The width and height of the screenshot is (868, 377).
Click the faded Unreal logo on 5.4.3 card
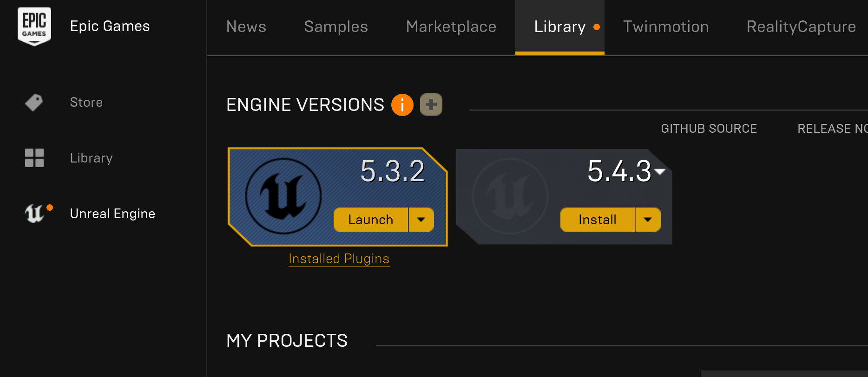pos(510,196)
